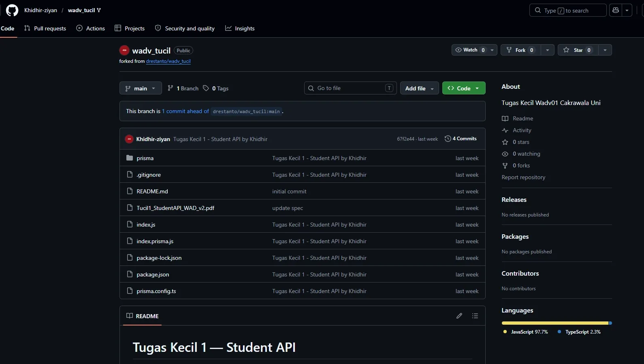644x364 pixels.
Task: Edit README with pencil icon
Action: [459, 316]
